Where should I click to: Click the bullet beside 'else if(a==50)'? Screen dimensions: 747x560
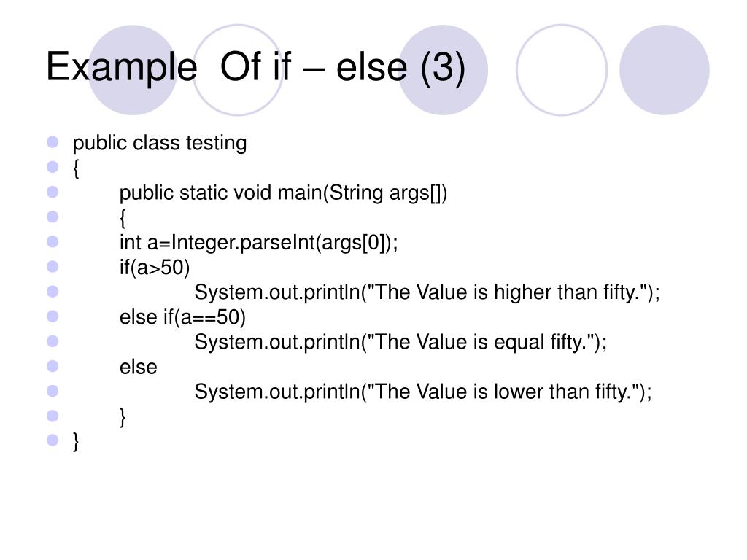pyautogui.click(x=53, y=316)
